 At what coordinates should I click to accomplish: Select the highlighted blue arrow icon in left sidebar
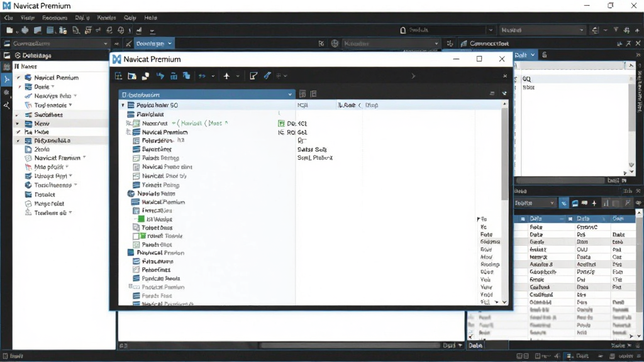(x=6, y=80)
